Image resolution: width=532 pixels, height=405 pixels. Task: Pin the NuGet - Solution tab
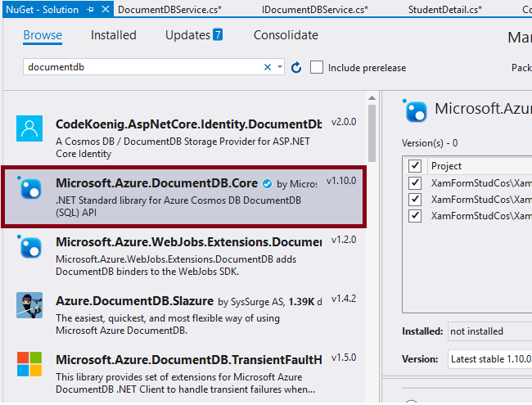pos(89,10)
